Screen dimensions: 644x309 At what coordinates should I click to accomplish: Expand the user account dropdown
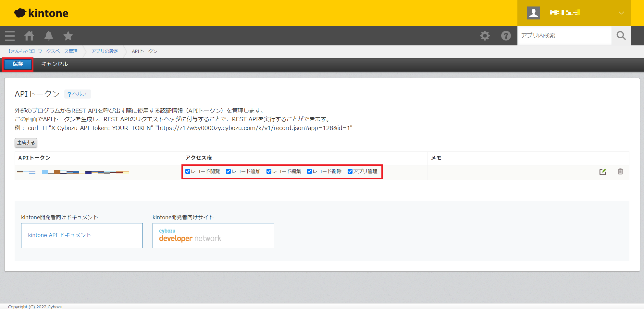(621, 13)
